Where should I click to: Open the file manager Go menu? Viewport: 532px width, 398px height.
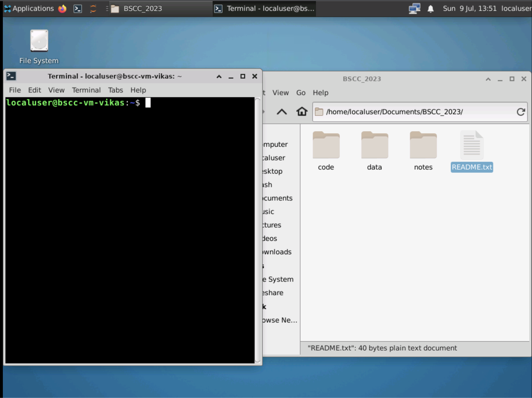click(301, 93)
